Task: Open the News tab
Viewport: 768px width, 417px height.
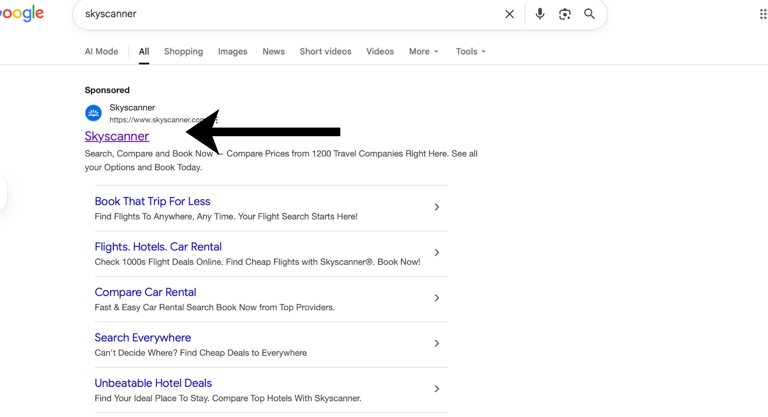Action: pyautogui.click(x=273, y=51)
